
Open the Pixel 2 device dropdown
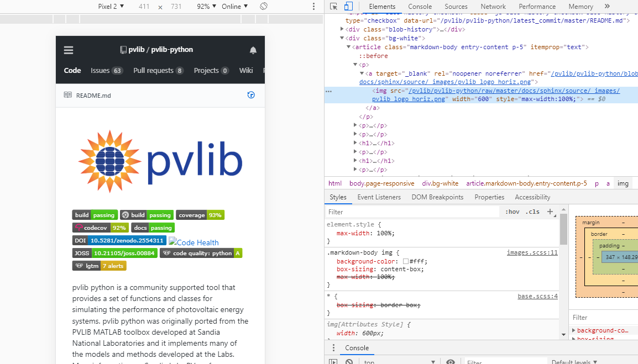[111, 6]
